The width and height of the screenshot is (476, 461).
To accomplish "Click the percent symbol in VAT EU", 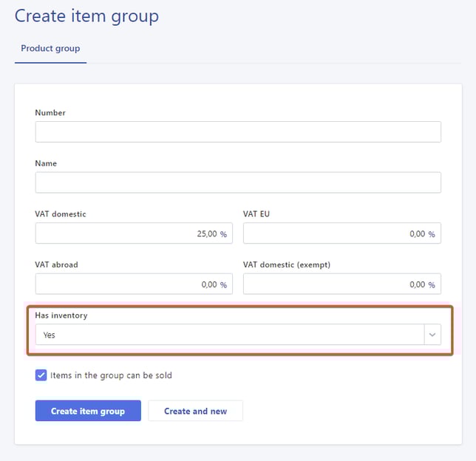I will (432, 233).
